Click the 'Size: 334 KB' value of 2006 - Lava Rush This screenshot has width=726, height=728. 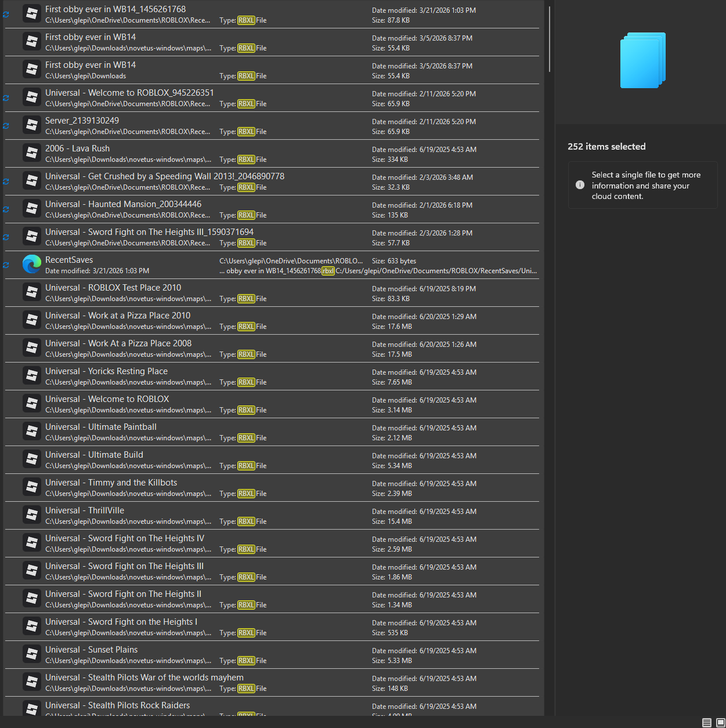[390, 160]
